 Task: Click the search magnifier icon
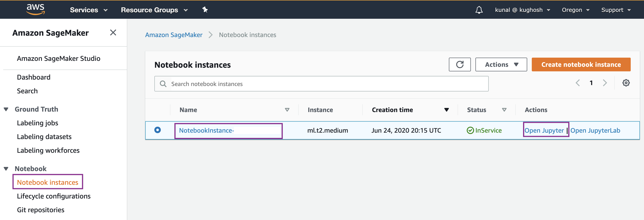tap(163, 84)
